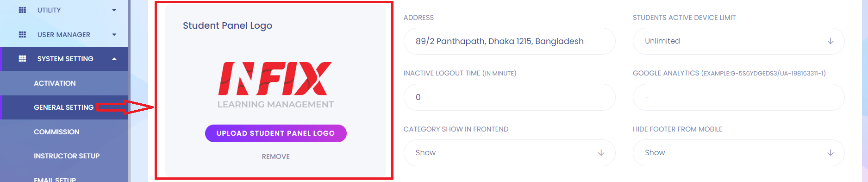
Task: Click Upload Student Panel Logo button
Action: pyautogui.click(x=276, y=133)
